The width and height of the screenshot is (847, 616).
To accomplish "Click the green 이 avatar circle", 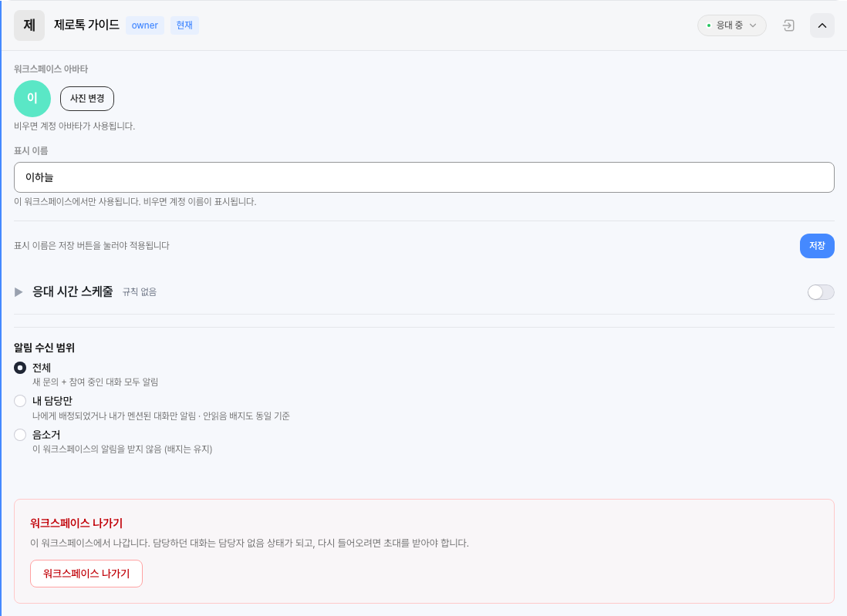I will pos(32,98).
